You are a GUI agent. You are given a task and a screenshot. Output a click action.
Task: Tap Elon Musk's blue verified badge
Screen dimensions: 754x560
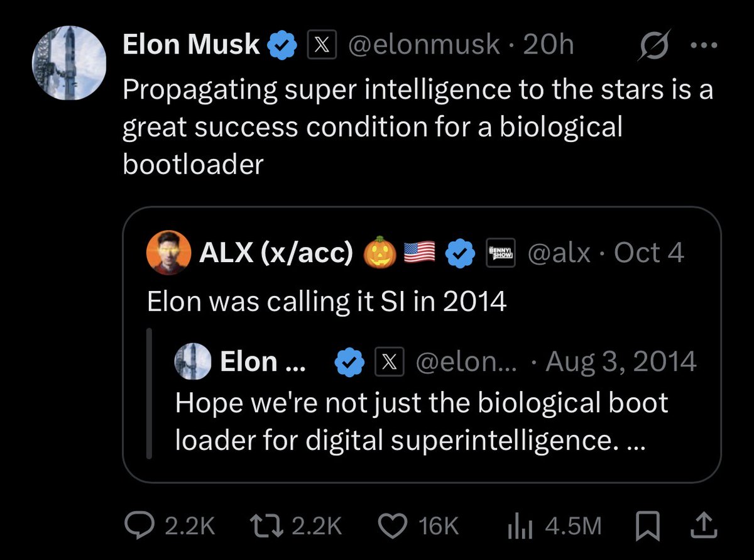click(x=283, y=45)
